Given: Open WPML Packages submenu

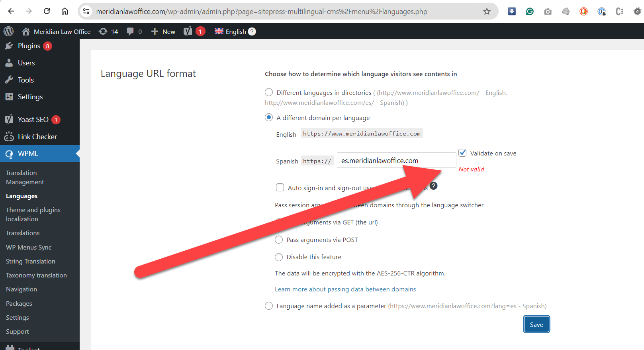Looking at the screenshot, I should (19, 304).
